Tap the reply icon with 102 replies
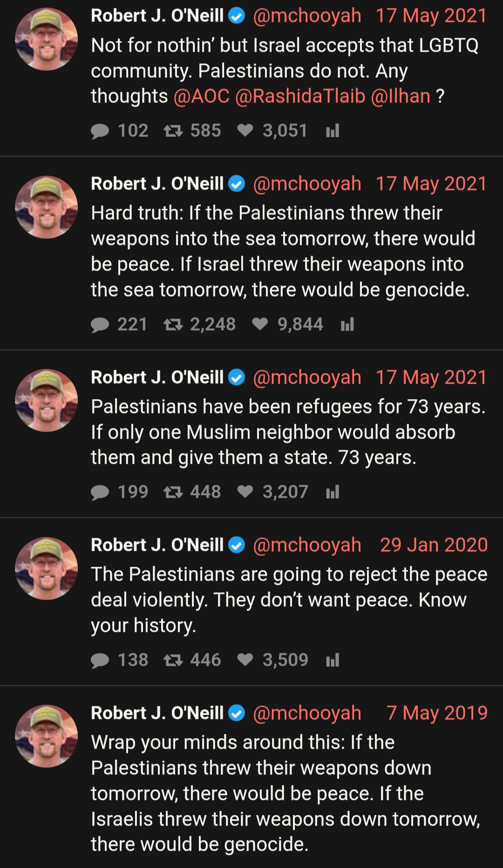The image size is (503, 868). tap(100, 131)
